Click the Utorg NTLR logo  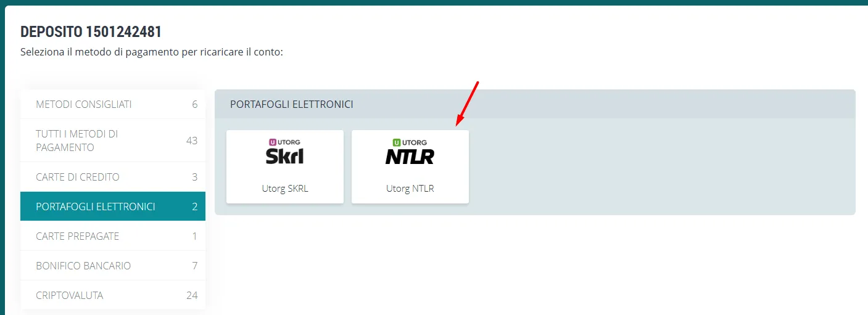click(x=410, y=156)
